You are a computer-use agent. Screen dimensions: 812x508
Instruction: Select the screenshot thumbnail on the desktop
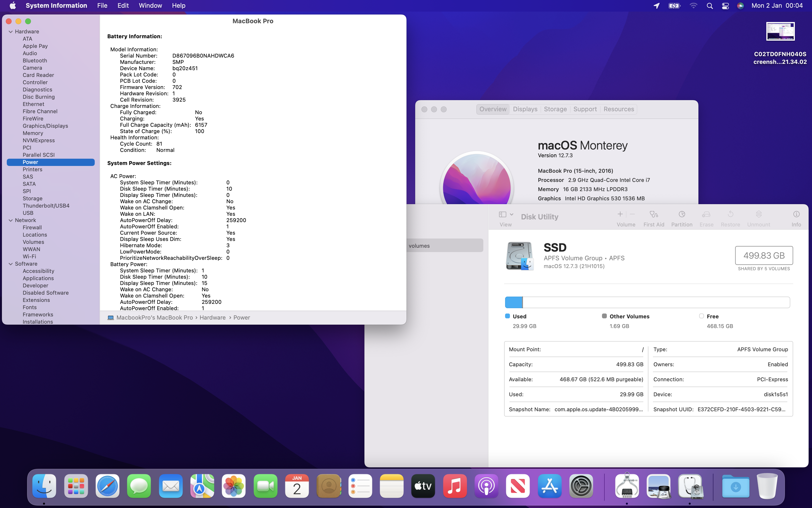[x=780, y=31]
